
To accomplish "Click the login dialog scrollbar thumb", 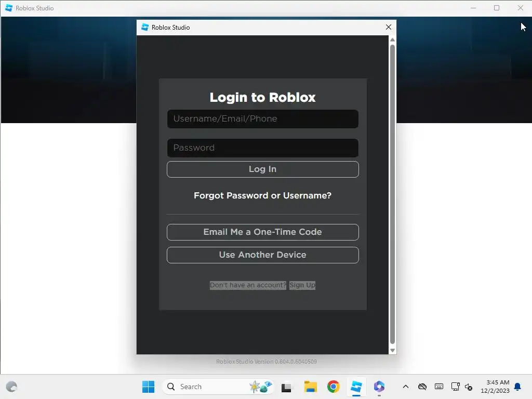I will click(x=393, y=194).
